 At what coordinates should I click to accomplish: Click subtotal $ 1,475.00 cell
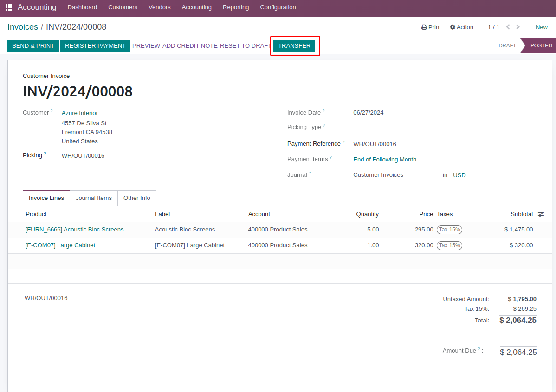[518, 230]
